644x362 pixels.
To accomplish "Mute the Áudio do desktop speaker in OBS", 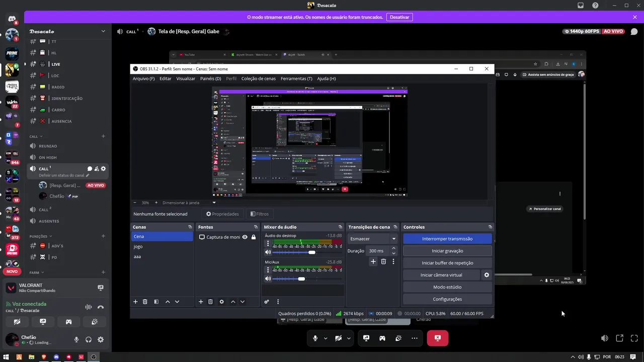I will pos(268,252).
